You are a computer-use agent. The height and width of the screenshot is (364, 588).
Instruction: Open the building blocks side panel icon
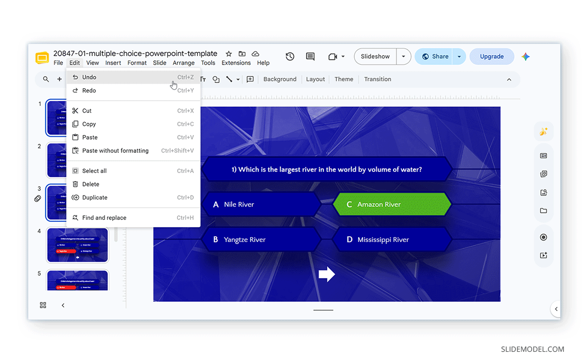coord(543,174)
